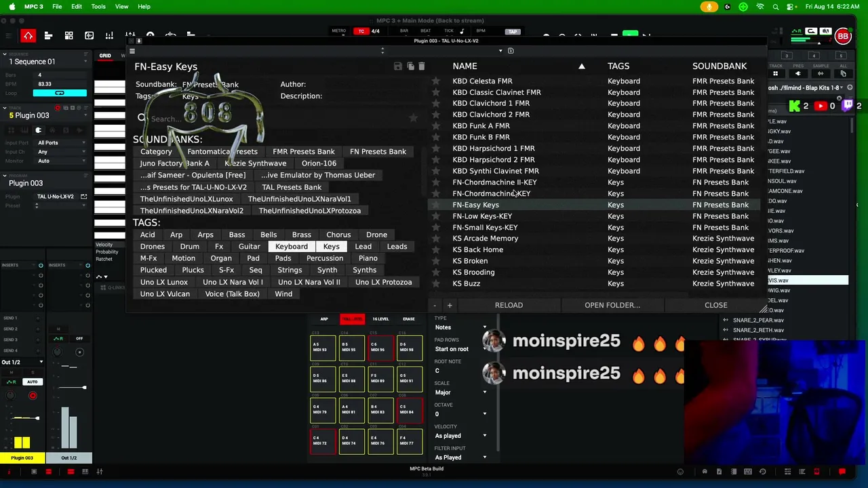Open the Apple menu
This screenshot has height=488, width=868.
(12, 7)
